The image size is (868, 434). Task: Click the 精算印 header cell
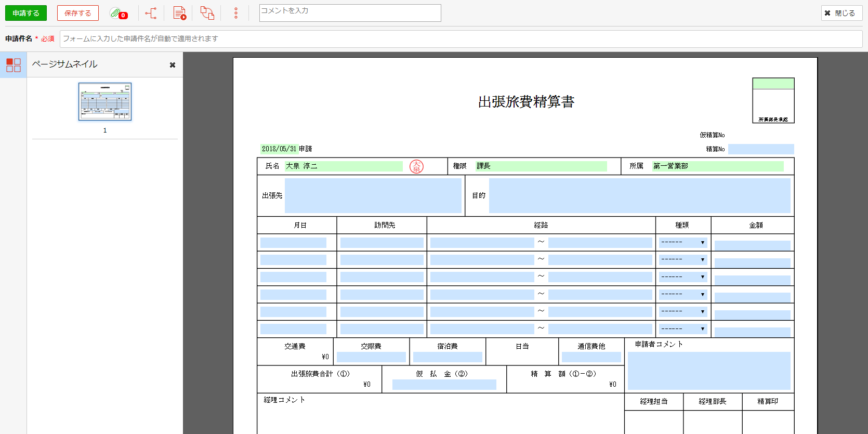click(x=768, y=401)
